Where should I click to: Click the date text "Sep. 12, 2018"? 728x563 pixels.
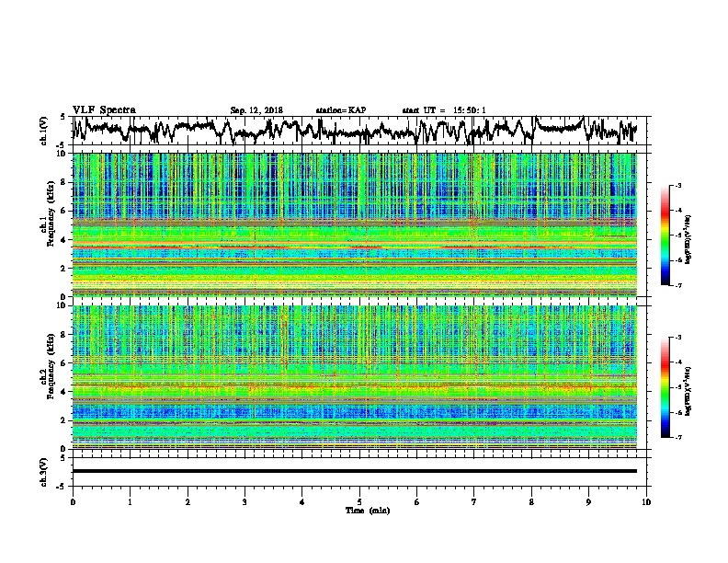[x=256, y=110]
